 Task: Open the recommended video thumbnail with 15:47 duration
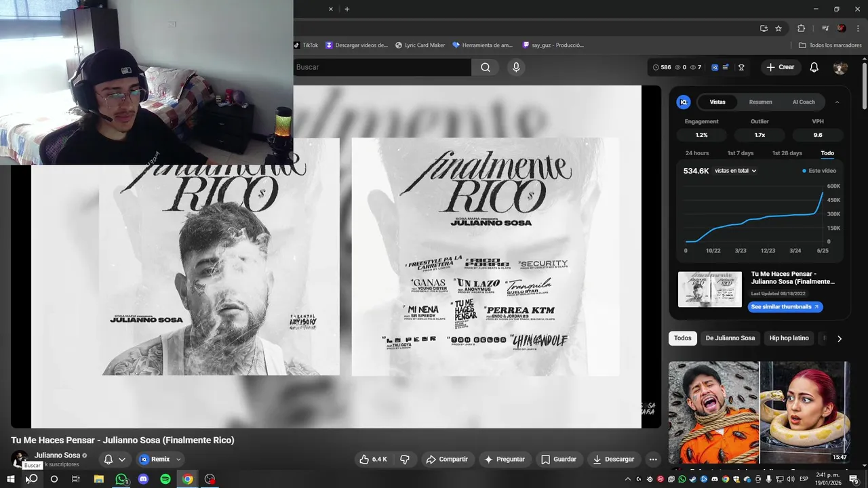click(x=759, y=412)
